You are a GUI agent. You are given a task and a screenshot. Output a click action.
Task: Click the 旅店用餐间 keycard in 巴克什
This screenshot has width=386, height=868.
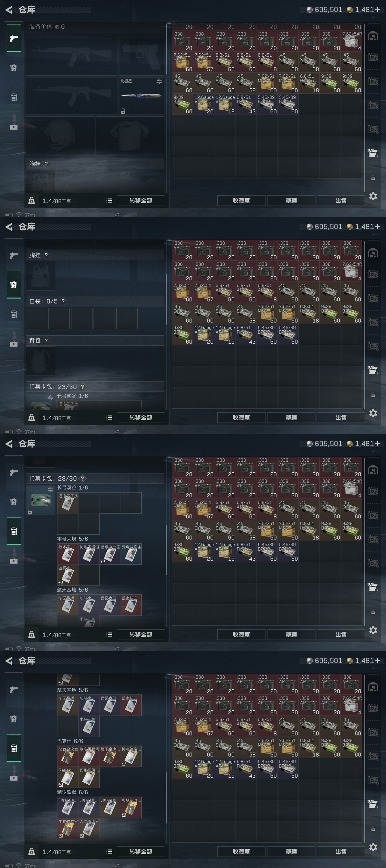coord(89,756)
